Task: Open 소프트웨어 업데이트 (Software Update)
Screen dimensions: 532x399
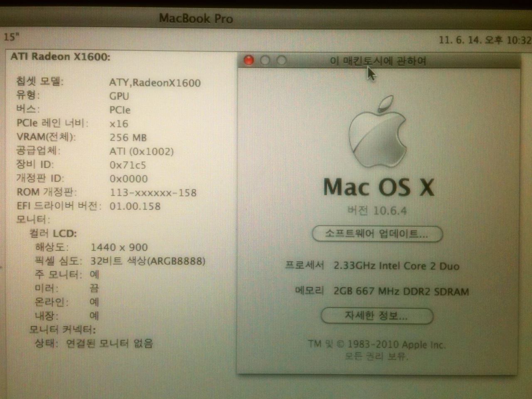Action: [377, 234]
